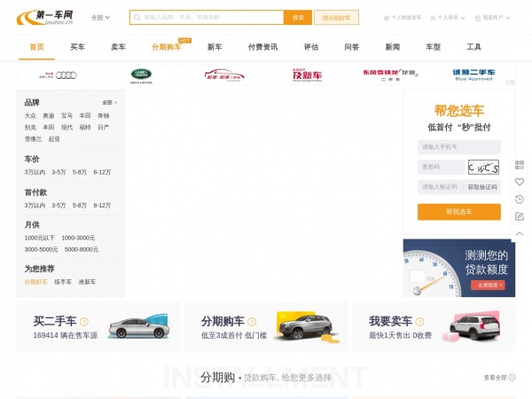
Task: Focus the 图形码 captcha field
Action: click(441, 167)
